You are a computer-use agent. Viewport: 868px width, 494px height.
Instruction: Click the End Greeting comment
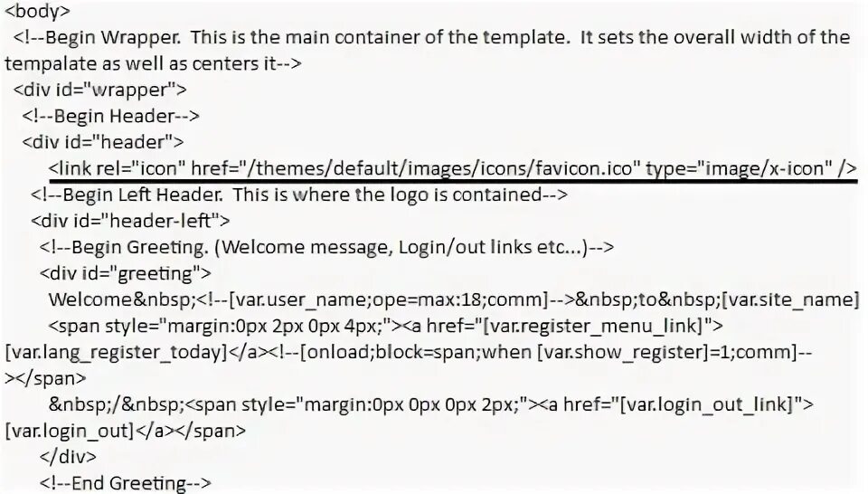126,483
